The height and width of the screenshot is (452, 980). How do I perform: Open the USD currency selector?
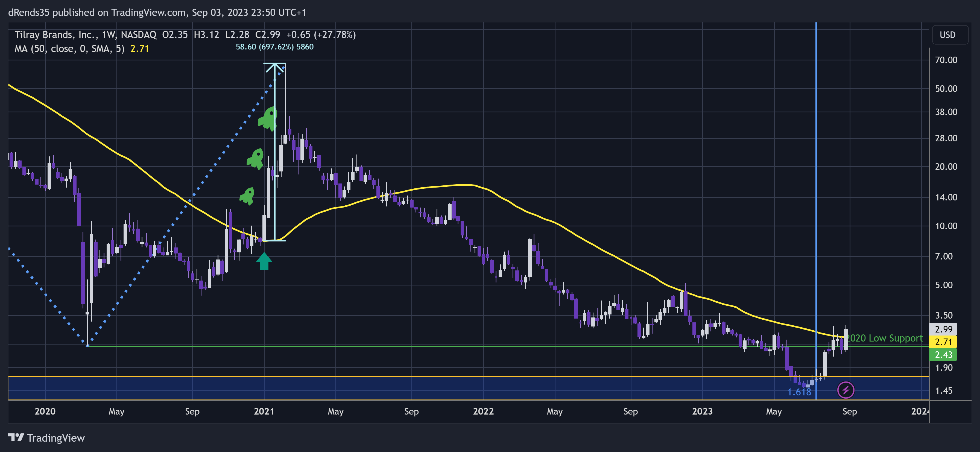(x=950, y=35)
